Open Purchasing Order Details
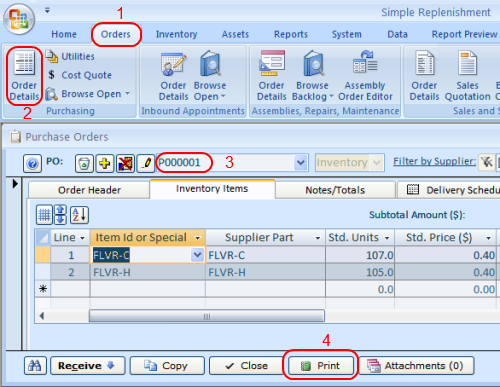 point(24,76)
